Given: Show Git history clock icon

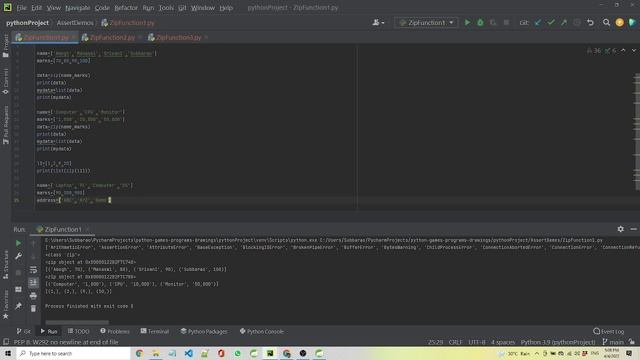Looking at the screenshot, I should click(577, 22).
